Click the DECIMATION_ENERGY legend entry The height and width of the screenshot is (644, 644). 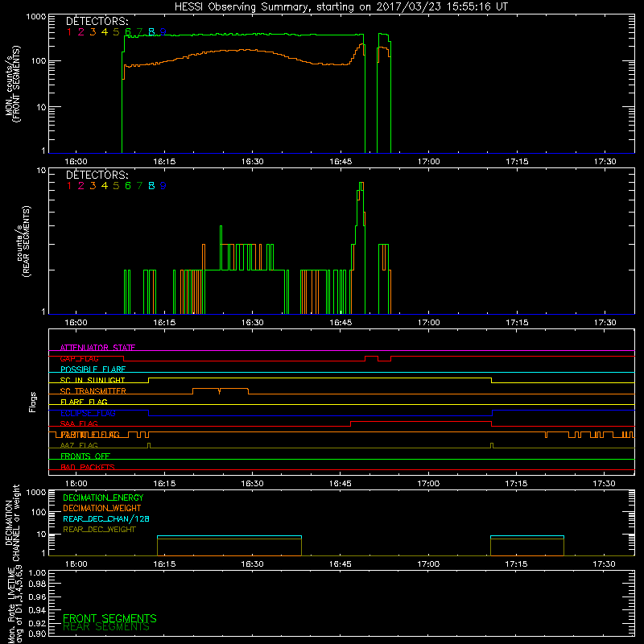pyautogui.click(x=103, y=497)
